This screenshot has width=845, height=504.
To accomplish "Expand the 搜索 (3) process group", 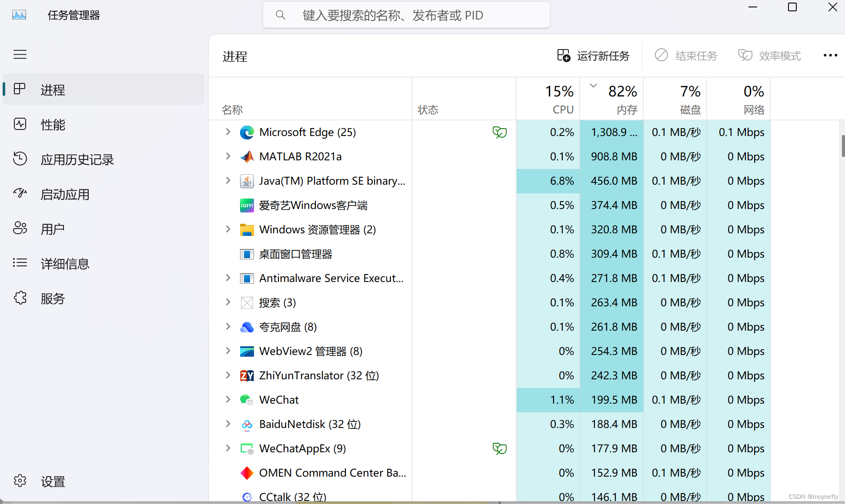I will pos(228,302).
